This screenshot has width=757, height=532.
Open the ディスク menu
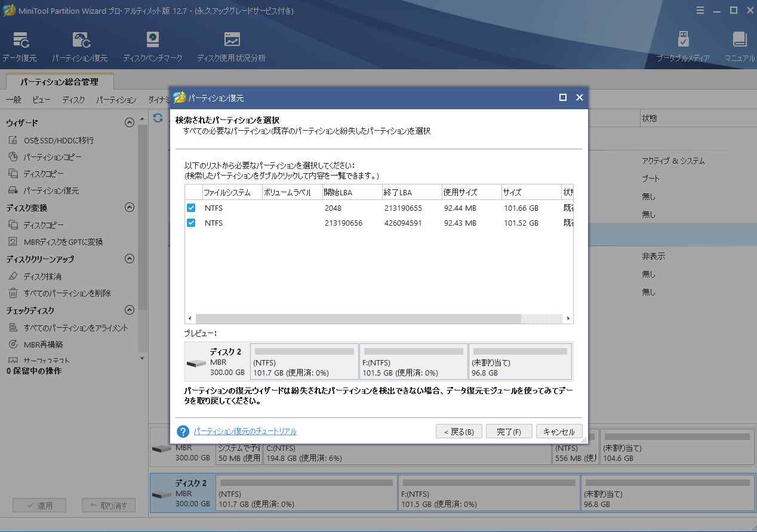[x=73, y=100]
